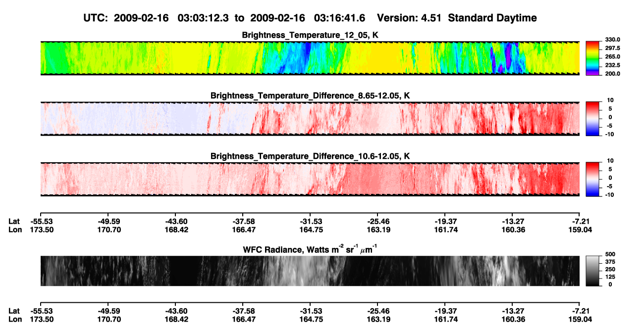644x330 pixels.
Task: Click the 10.6-12.05 difference red-blue color bar
Action: [x=592, y=179]
